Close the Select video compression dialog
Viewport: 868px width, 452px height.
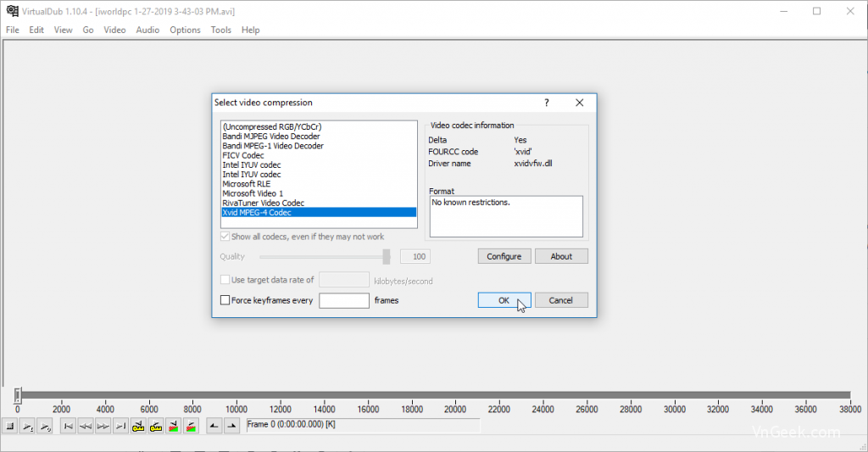579,103
